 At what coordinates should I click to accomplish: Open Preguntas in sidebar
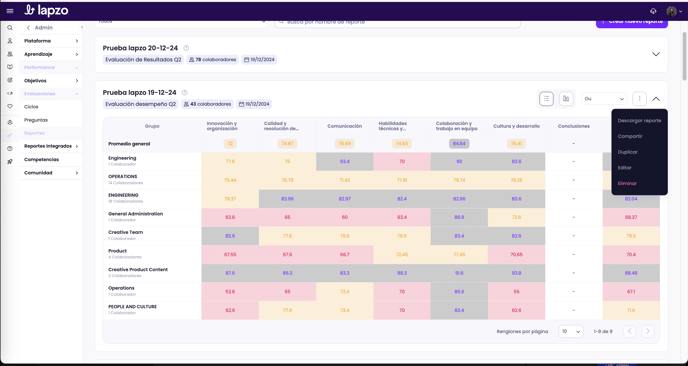(36, 120)
